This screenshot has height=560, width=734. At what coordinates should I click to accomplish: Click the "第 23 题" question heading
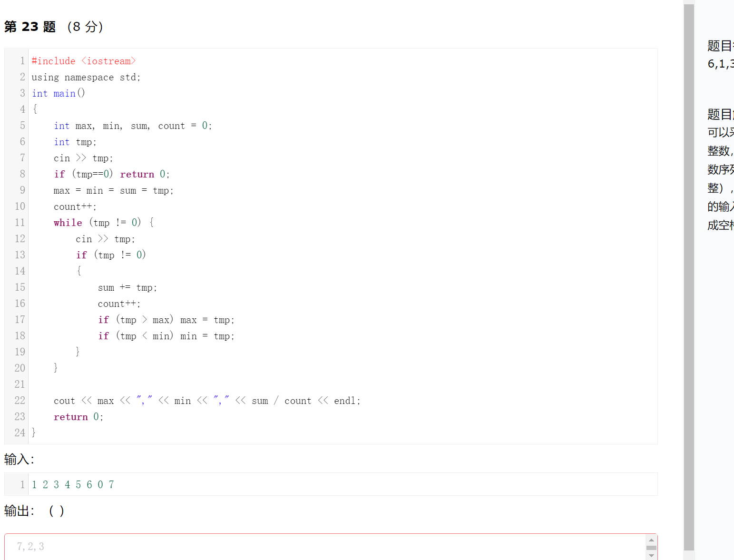[x=30, y=27]
